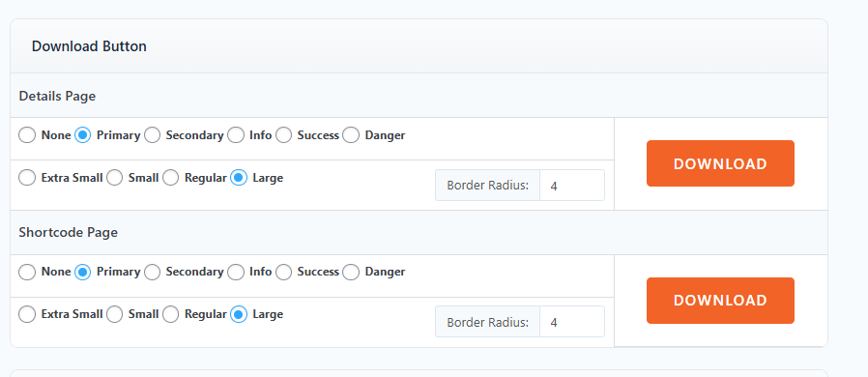Viewport: 868px width, 377px height.
Task: Select Info style under Details Page
Action: 236,135
